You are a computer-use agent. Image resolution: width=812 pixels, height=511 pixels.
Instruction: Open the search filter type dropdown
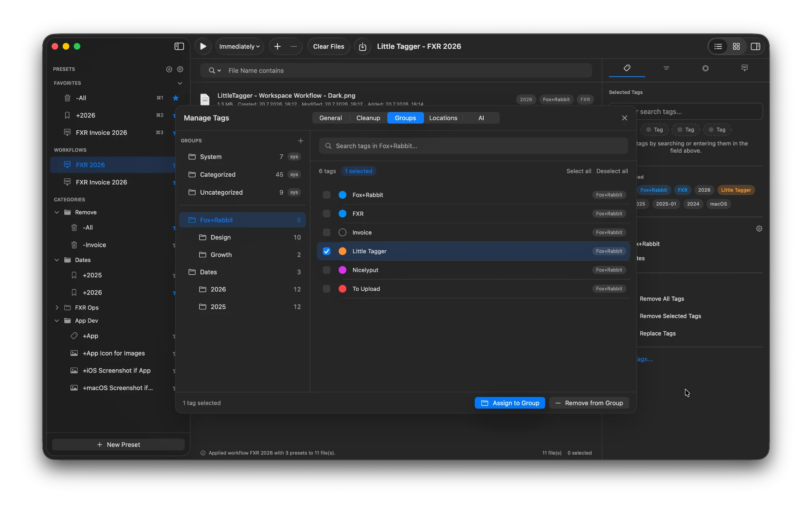point(215,70)
